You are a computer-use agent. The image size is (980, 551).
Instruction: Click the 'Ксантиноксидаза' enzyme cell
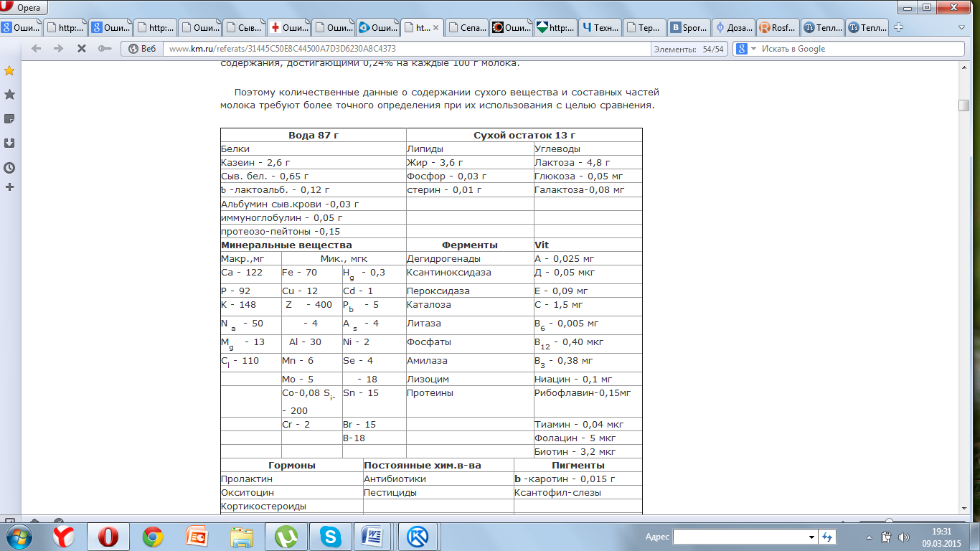[x=470, y=275]
